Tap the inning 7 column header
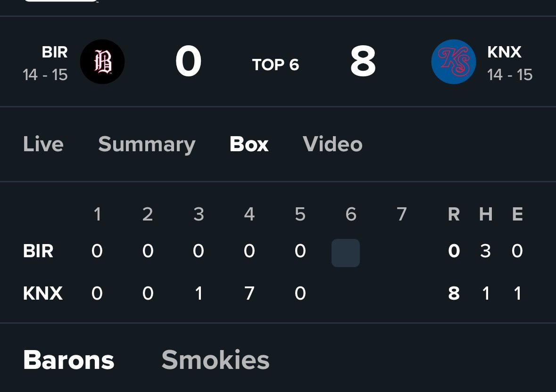556x392 pixels. pyautogui.click(x=401, y=214)
